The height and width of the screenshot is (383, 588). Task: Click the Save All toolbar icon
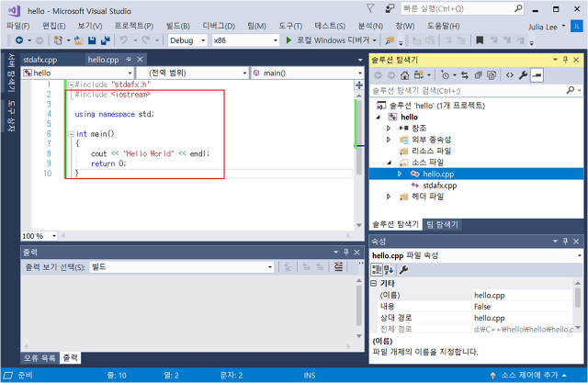pyautogui.click(x=106, y=40)
